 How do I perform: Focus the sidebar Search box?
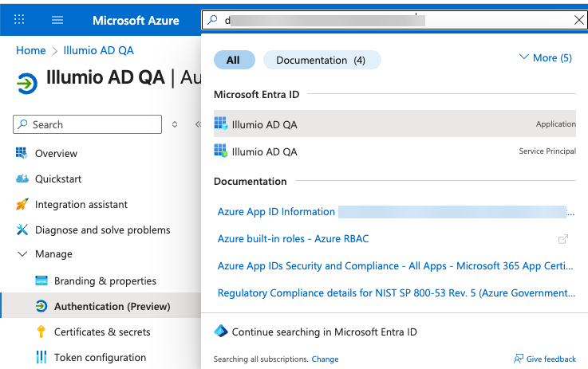click(88, 124)
